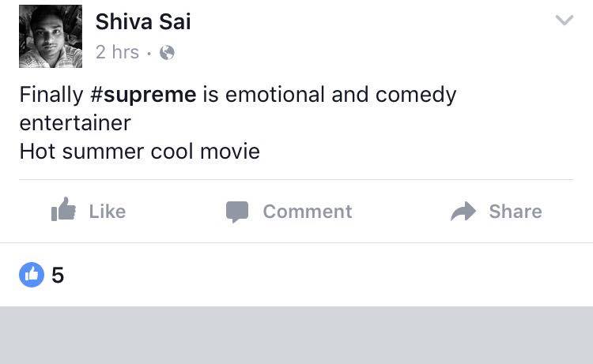Open the Shiva Sai profile name link

click(143, 22)
